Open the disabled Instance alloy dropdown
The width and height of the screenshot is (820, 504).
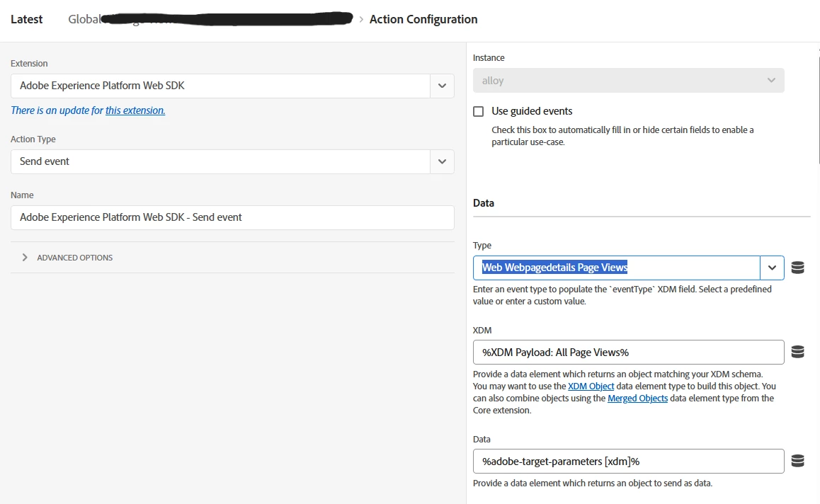click(629, 81)
